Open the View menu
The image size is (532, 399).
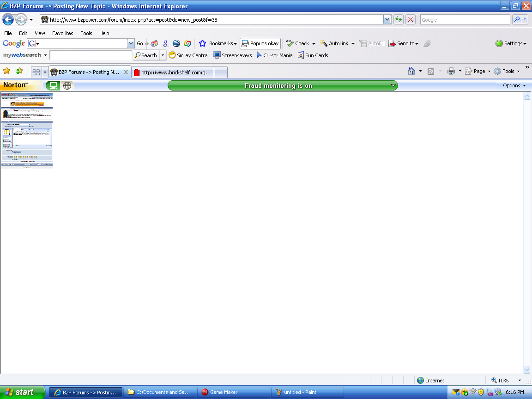(40, 33)
